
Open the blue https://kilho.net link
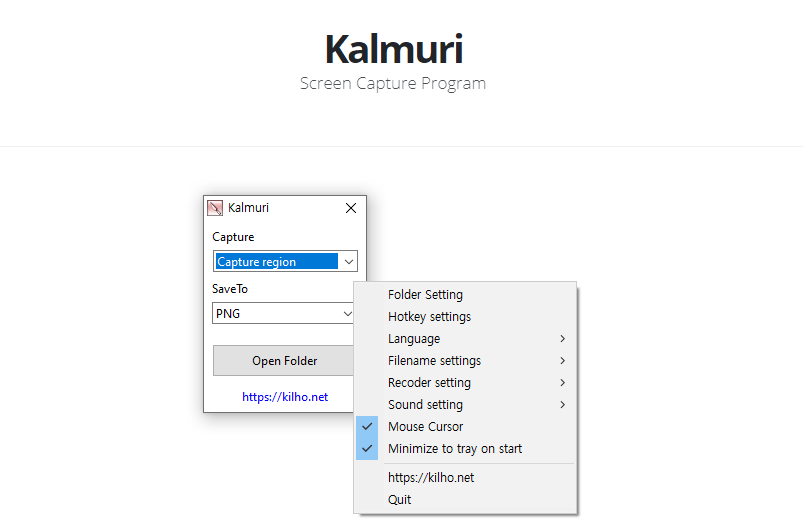pyautogui.click(x=285, y=397)
